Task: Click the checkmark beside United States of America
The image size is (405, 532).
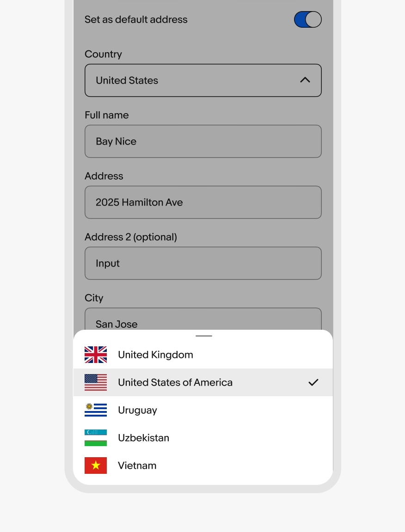Action: [x=313, y=382]
